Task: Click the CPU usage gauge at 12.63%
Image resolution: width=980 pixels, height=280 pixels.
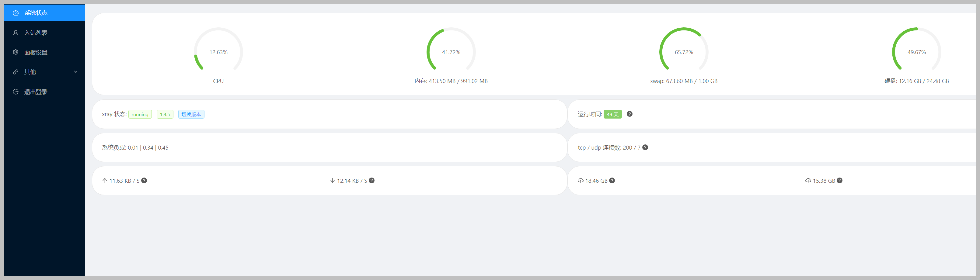Action: pyautogui.click(x=218, y=49)
